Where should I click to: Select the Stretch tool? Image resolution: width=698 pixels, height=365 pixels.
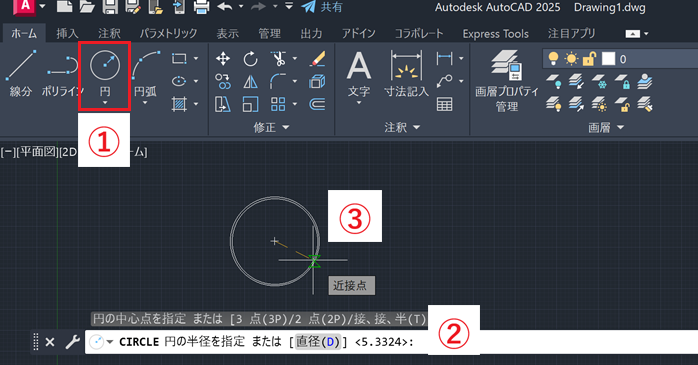pos(223,104)
